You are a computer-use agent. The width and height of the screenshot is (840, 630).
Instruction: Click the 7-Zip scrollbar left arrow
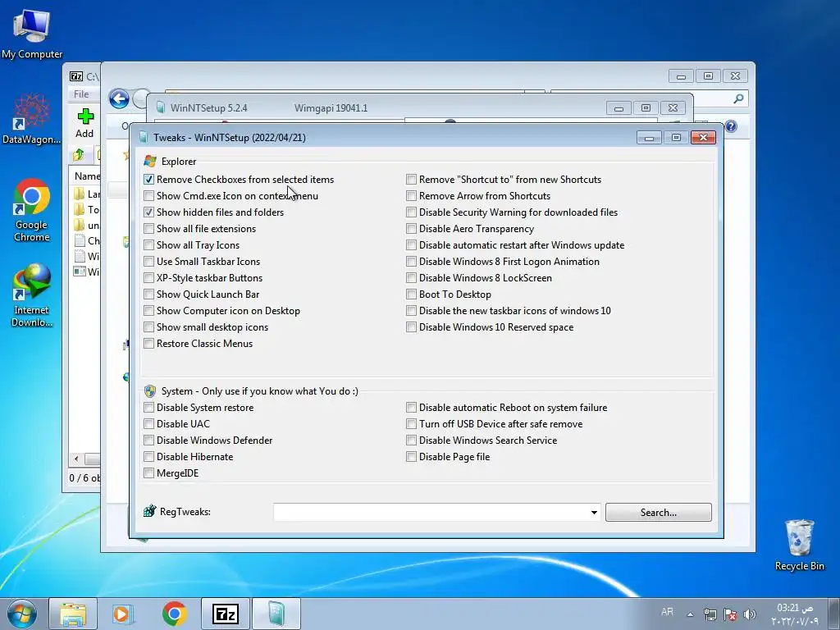(x=76, y=459)
